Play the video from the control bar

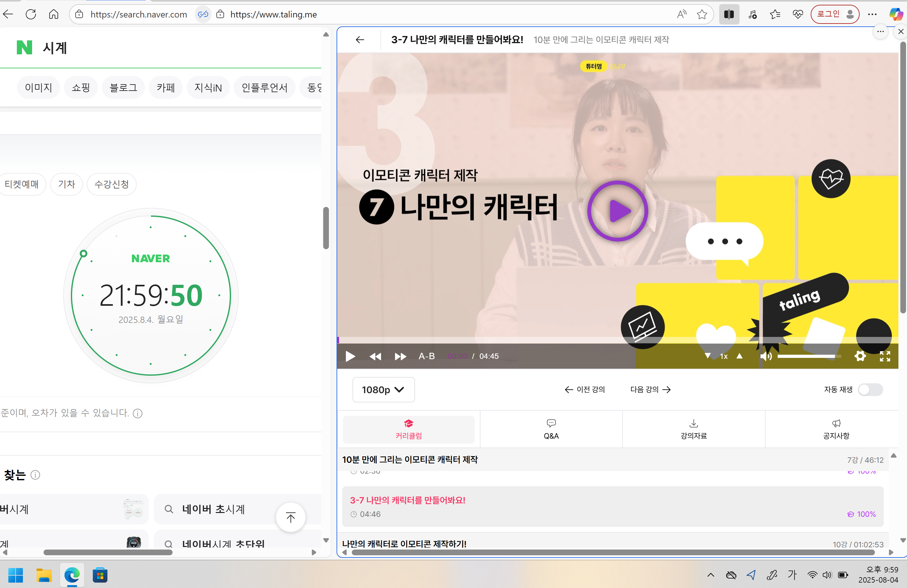tap(350, 356)
